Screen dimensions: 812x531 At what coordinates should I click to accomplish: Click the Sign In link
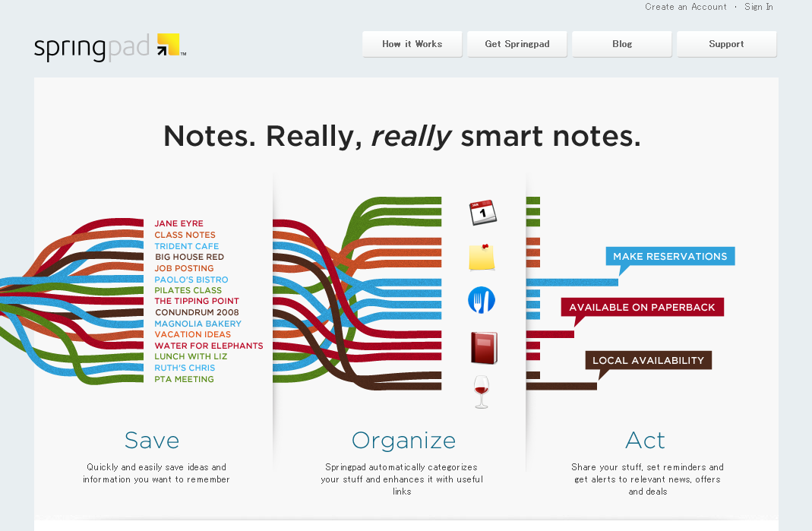click(759, 7)
